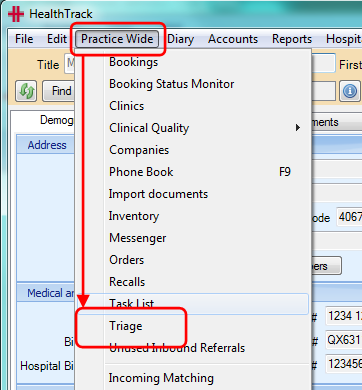This screenshot has width=362, height=390.
Task: Click the field containing QX631
Action: 344,340
